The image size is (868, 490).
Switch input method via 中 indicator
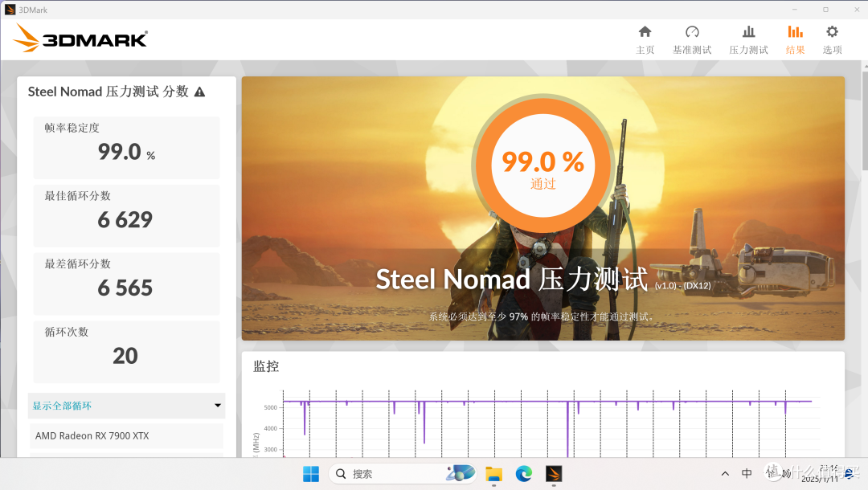click(747, 473)
